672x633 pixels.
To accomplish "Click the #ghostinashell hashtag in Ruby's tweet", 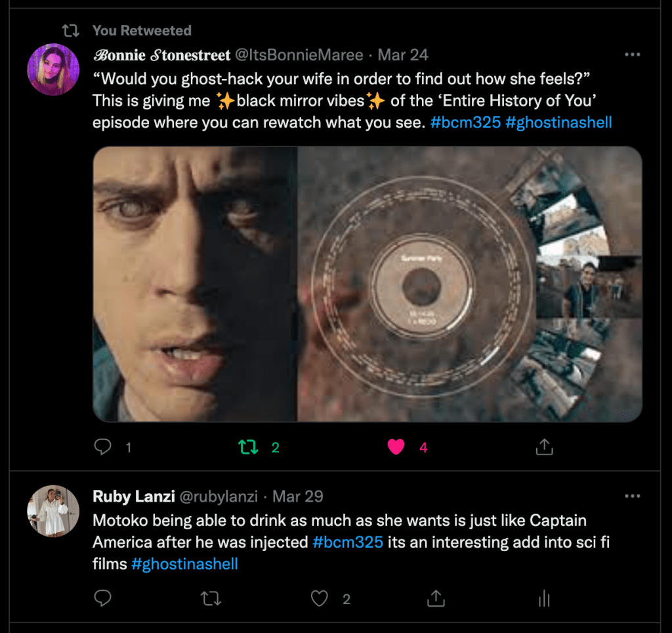I will pos(184,563).
